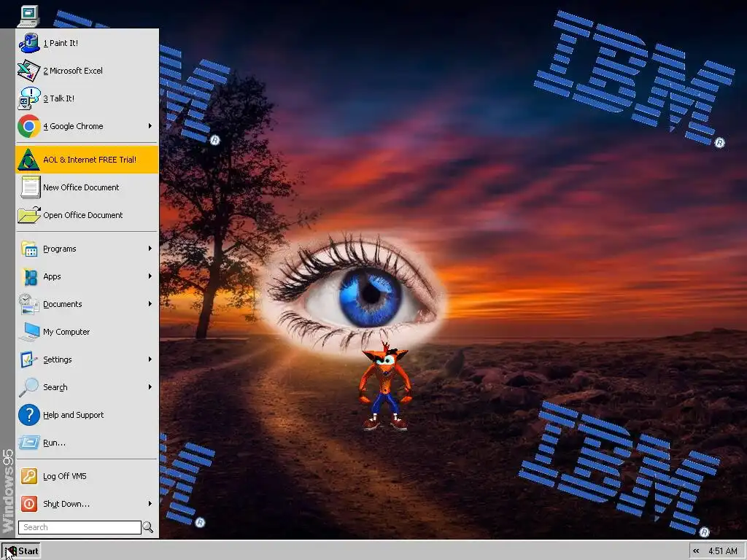Open the 1 Paint It! menu entry
The height and width of the screenshot is (560, 747).
pos(88,43)
